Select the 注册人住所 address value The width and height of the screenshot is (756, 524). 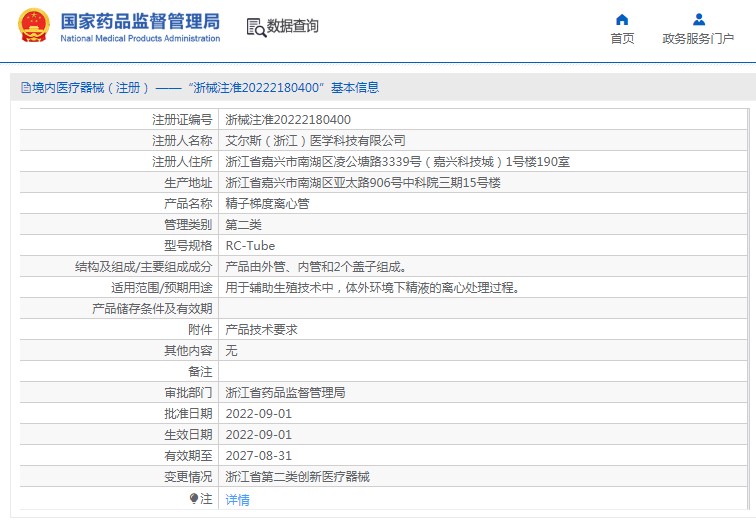(x=398, y=161)
